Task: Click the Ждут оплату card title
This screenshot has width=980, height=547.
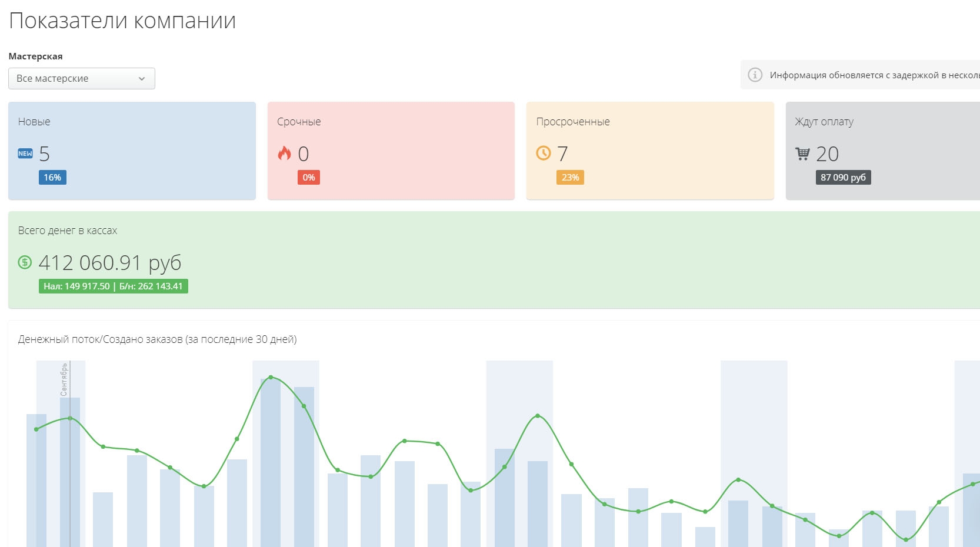Action: point(824,122)
